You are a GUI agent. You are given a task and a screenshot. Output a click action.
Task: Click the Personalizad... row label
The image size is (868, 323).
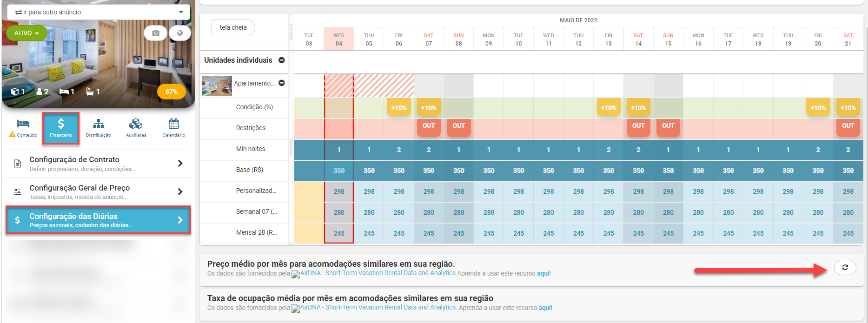(256, 191)
